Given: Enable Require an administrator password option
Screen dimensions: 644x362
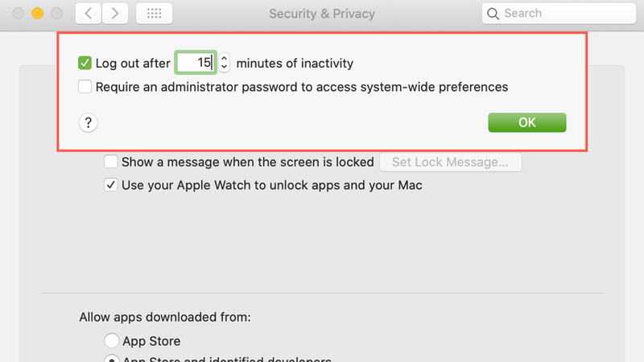Looking at the screenshot, I should coord(85,87).
